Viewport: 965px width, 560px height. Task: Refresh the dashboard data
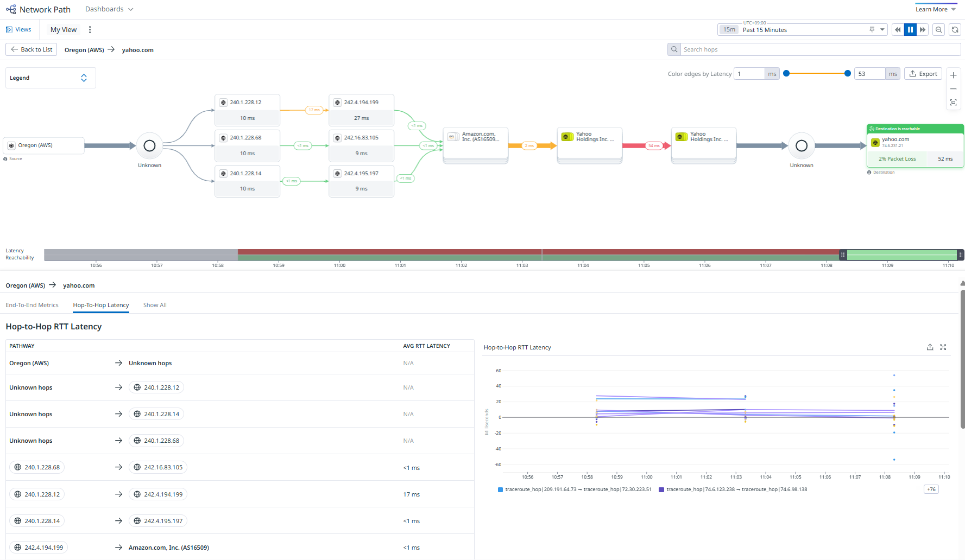coord(955,30)
